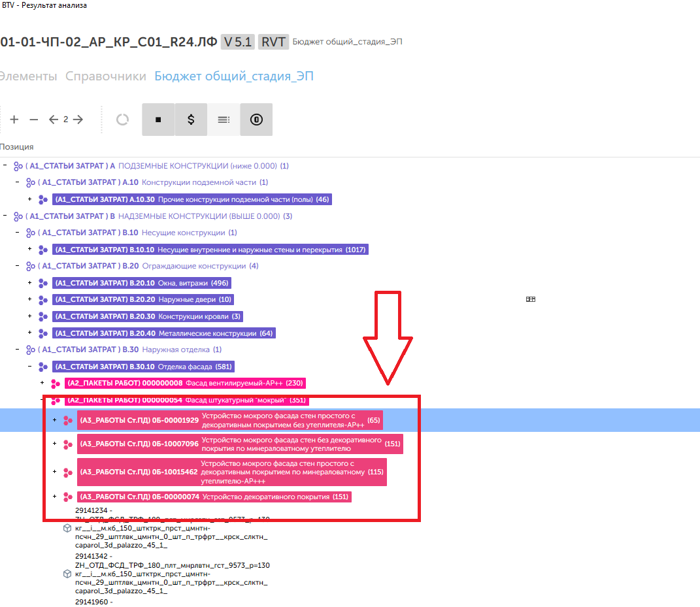The image size is (700, 607).
Task: Click pink icon of ОБ-00000074 row
Action: point(68,497)
